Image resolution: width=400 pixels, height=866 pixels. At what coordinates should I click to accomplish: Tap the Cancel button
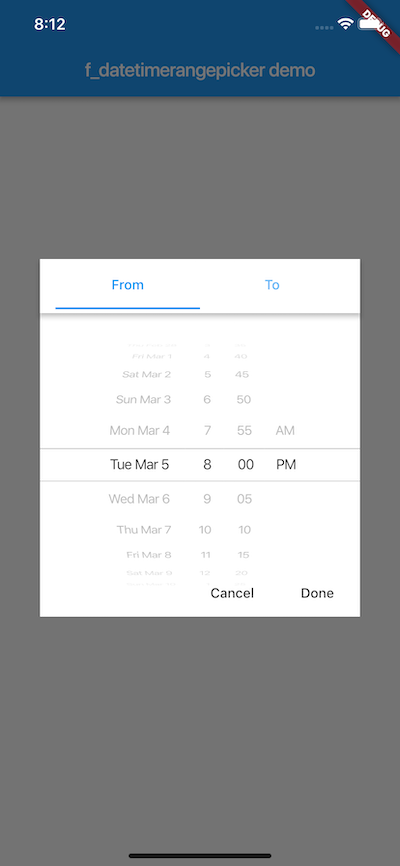[232, 593]
